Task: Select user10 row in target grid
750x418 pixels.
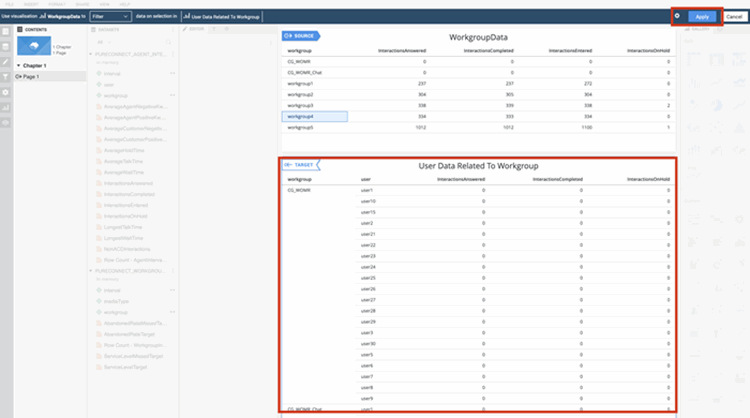Action: coord(368,201)
